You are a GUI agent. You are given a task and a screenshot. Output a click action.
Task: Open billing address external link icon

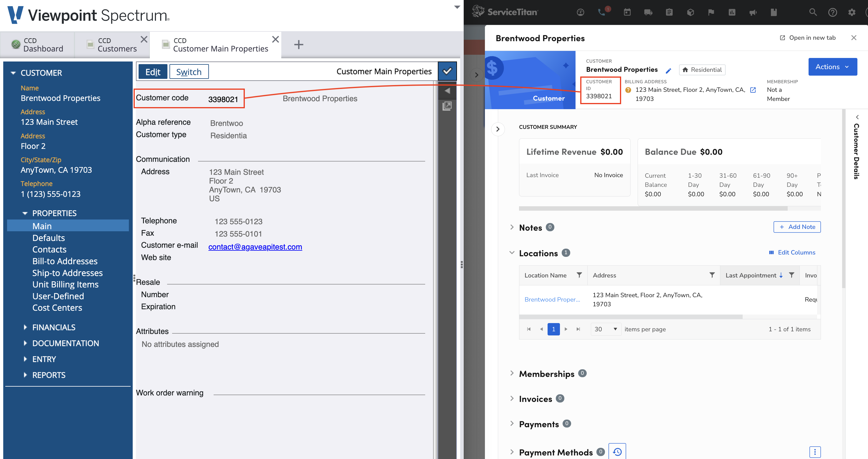[x=753, y=90]
